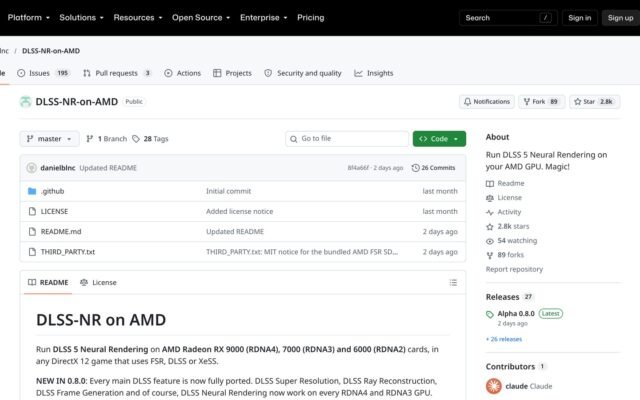Open the Releases 27 heading
Screen dimensions: 640x400
(x=509, y=297)
